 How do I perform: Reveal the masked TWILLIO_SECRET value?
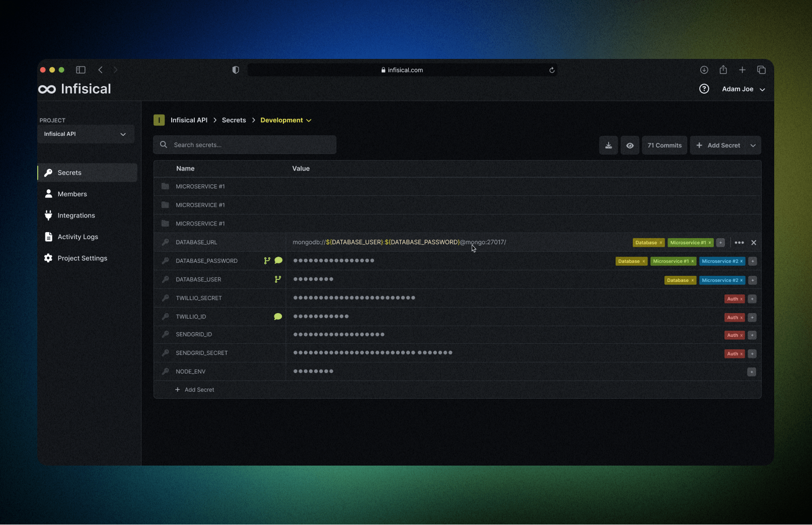(354, 298)
